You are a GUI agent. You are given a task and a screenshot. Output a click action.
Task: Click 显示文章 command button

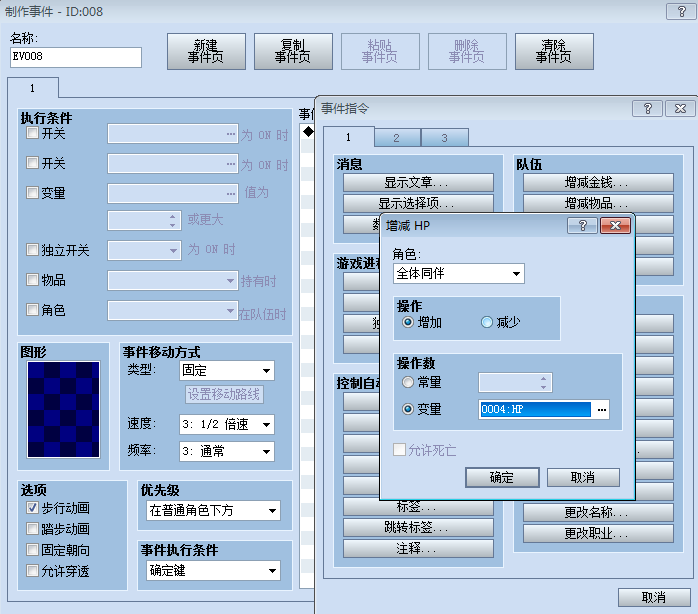point(418,183)
